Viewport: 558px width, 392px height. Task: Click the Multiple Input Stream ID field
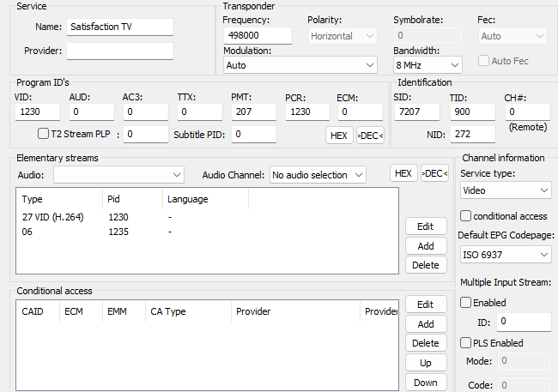pos(524,322)
